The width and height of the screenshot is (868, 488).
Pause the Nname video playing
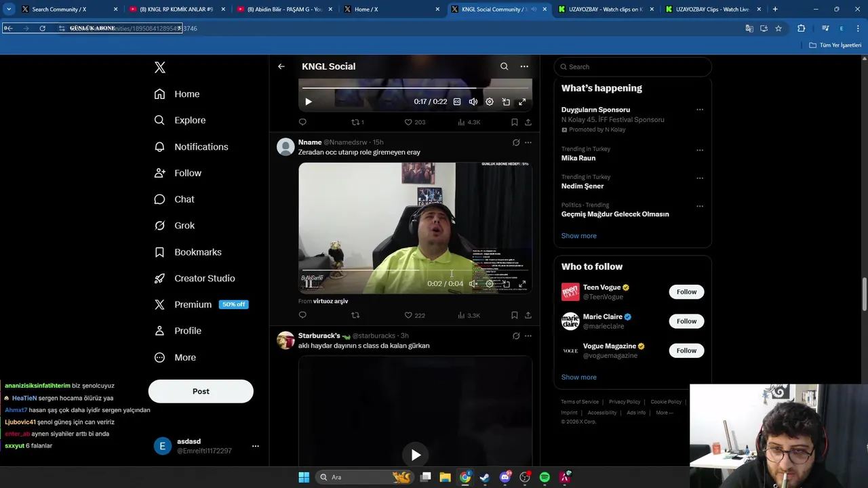309,284
